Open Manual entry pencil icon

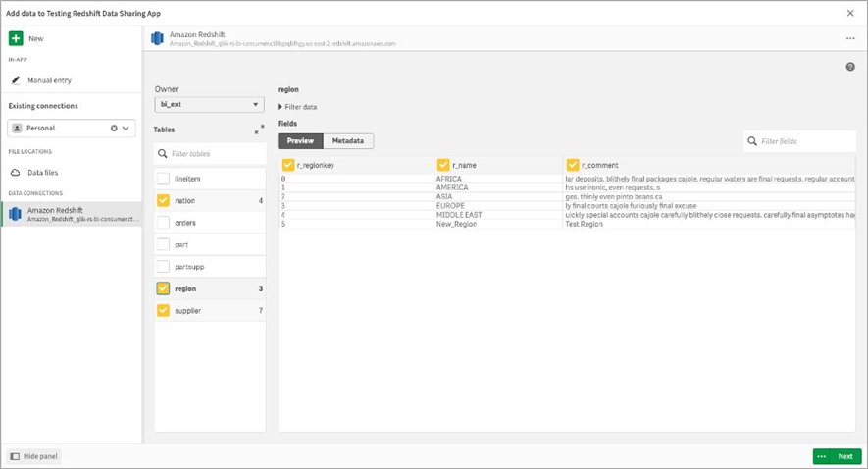16,80
